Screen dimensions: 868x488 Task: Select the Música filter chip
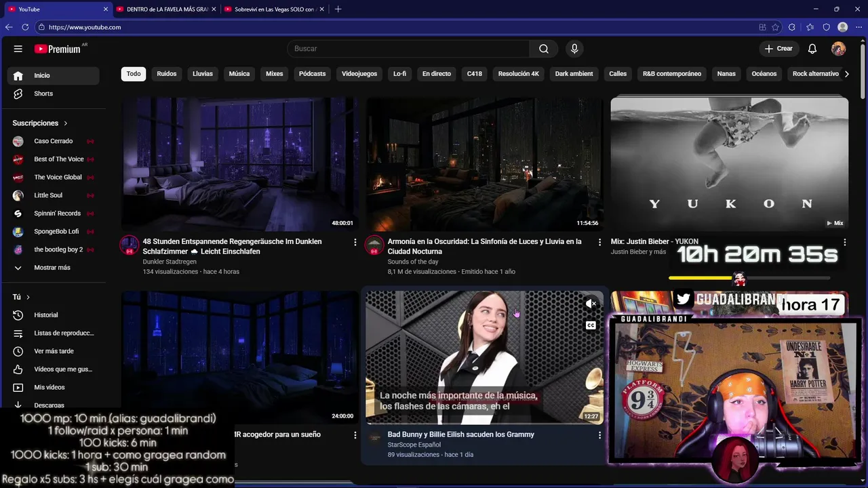[239, 74]
